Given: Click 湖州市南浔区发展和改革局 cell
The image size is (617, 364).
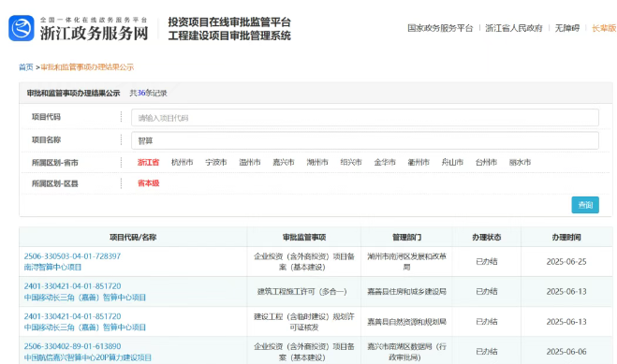Looking at the screenshot, I should pos(406,262).
